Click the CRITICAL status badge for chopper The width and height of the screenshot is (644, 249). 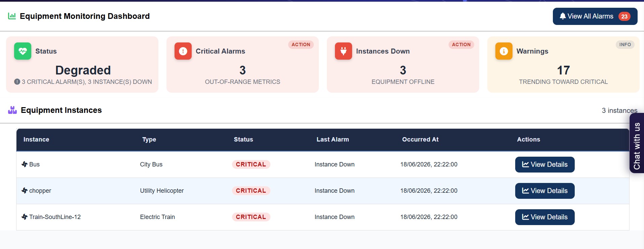[251, 191]
